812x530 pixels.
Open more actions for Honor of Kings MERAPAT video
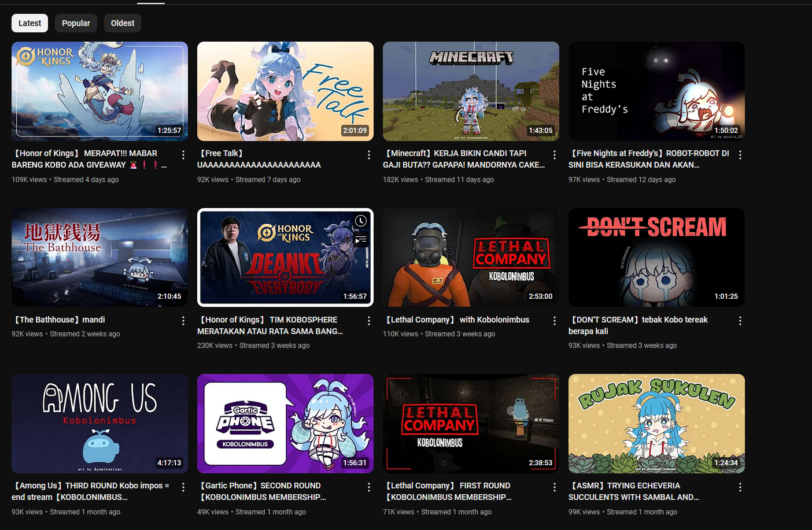[183, 155]
